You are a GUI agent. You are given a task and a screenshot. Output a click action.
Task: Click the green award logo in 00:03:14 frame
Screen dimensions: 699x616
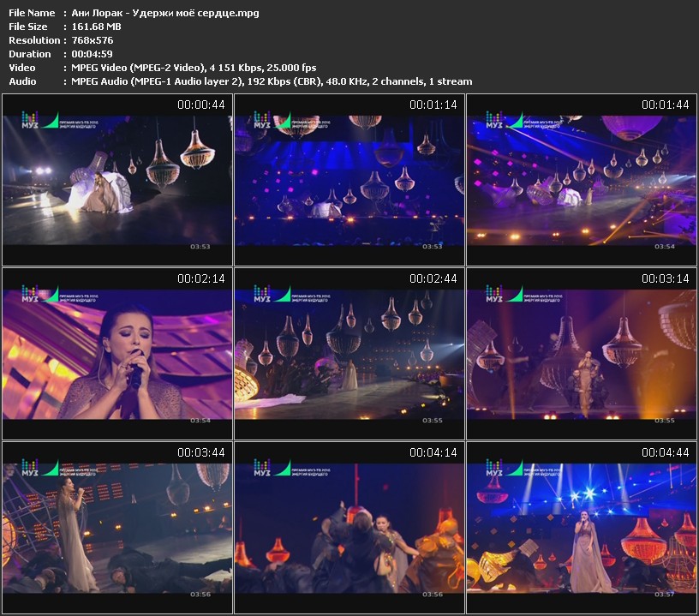tap(515, 295)
